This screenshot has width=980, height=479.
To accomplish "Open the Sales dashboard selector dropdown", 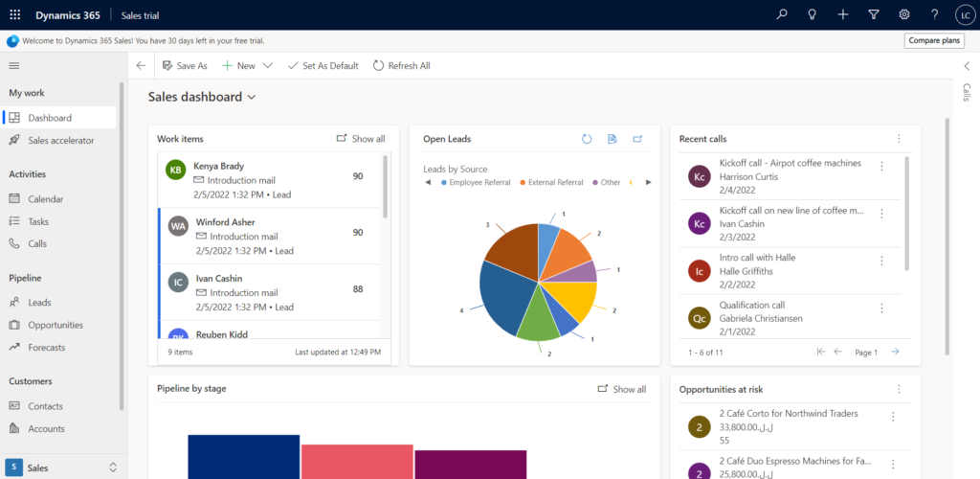I will (252, 98).
